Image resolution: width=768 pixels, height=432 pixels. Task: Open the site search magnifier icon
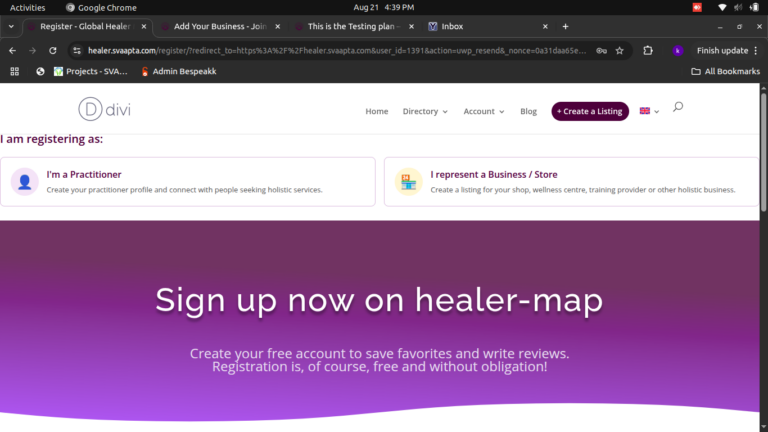(x=678, y=107)
